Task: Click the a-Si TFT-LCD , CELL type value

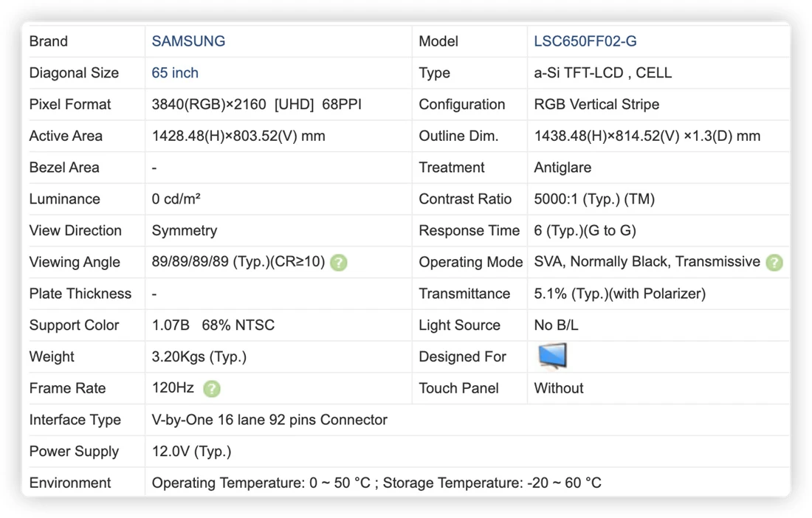Action: point(603,73)
